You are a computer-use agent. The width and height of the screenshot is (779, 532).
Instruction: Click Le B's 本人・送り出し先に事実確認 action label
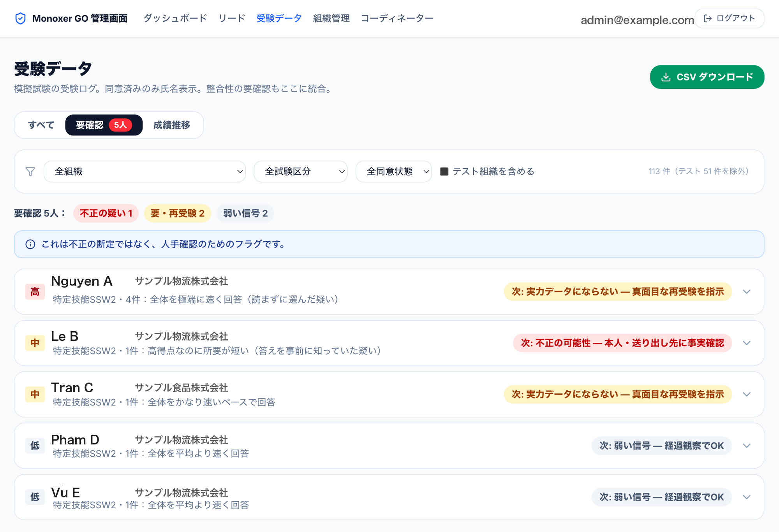(622, 343)
